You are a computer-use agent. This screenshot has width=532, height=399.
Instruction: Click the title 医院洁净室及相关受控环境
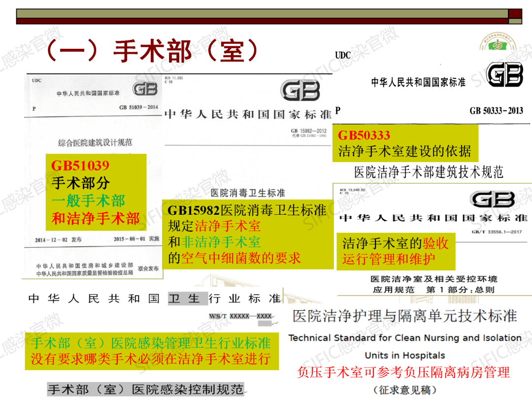click(x=433, y=279)
